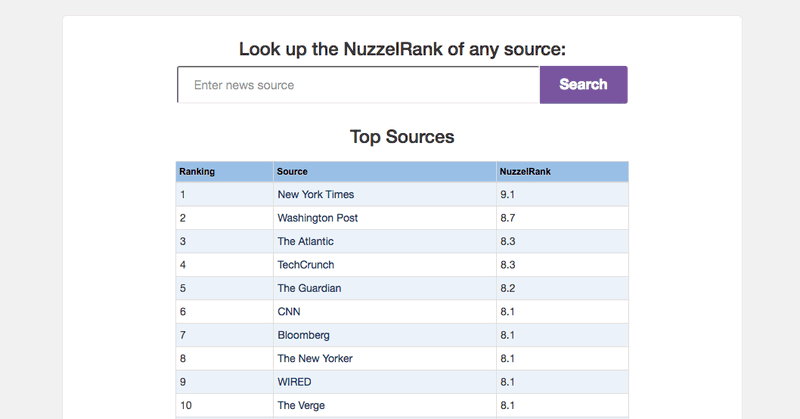
Task: Click ranking number 4 cell
Action: pyautogui.click(x=224, y=265)
